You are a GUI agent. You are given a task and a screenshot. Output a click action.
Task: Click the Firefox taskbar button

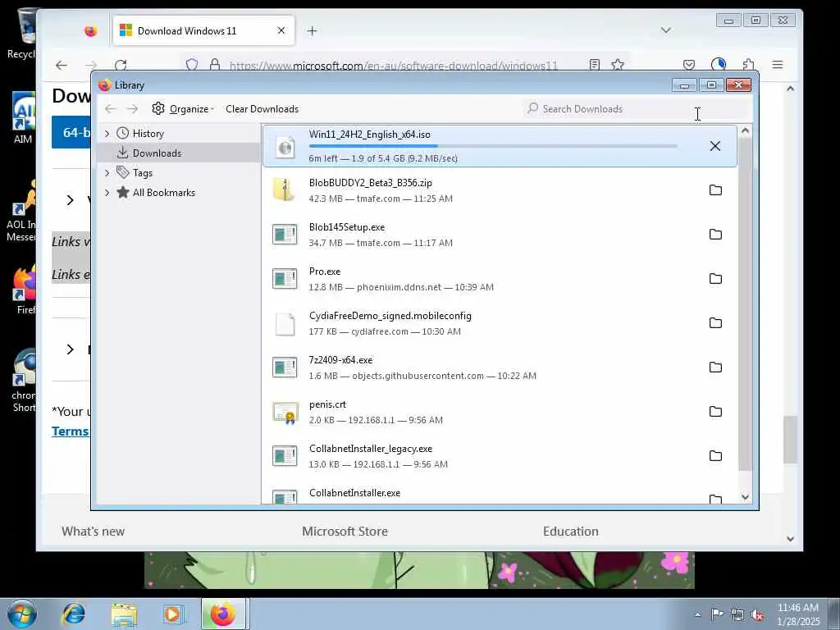(223, 614)
